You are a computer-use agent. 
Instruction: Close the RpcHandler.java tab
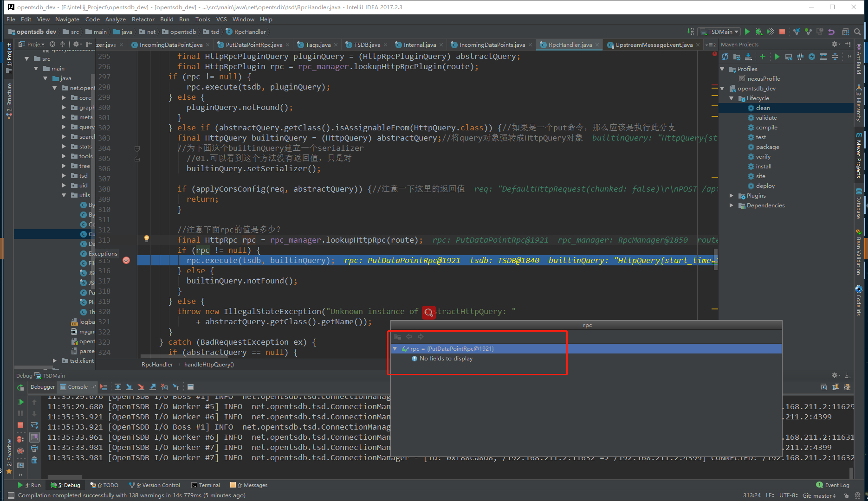click(x=597, y=45)
